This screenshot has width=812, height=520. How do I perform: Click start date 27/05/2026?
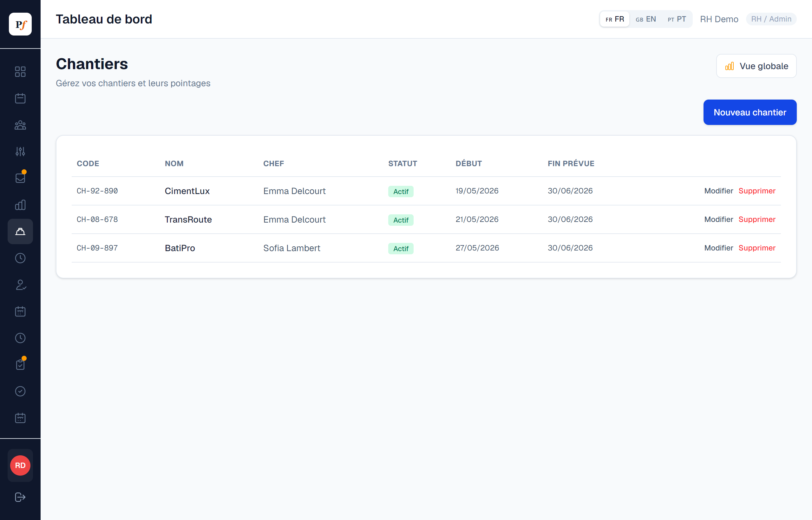coord(477,248)
